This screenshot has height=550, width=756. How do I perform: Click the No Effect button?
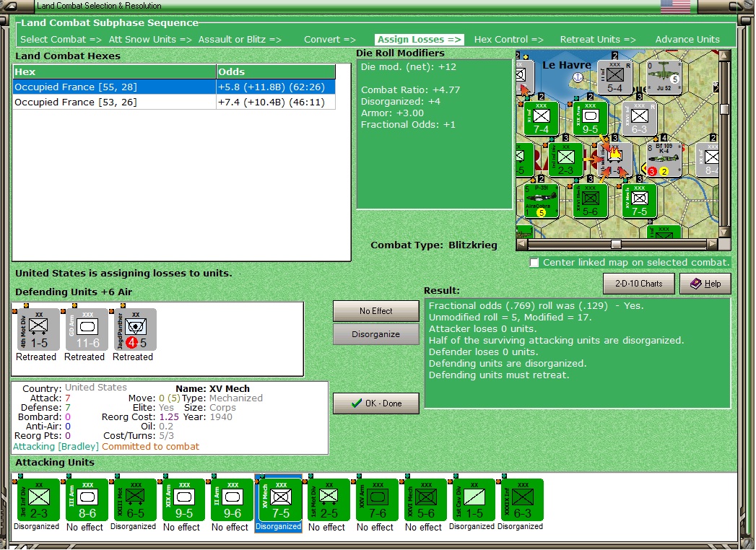click(376, 311)
